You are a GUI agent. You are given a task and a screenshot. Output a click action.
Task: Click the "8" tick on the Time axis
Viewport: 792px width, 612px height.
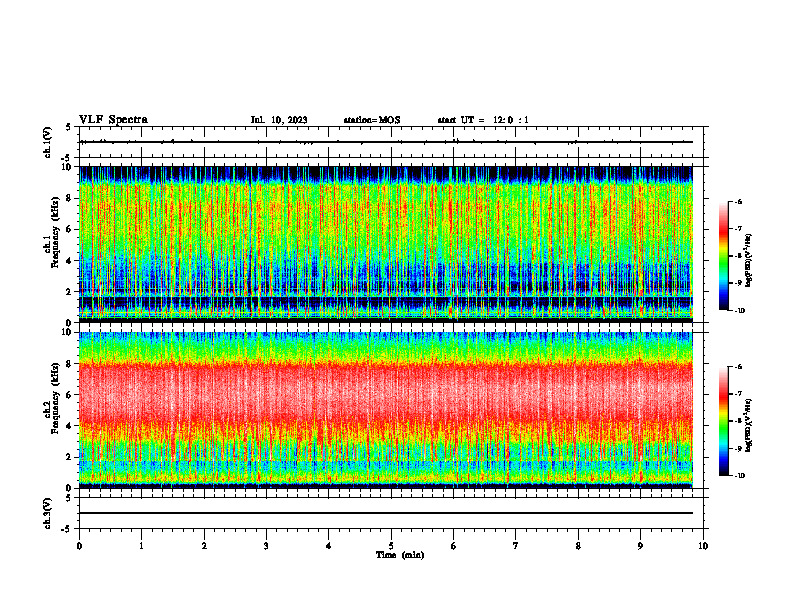point(578,546)
